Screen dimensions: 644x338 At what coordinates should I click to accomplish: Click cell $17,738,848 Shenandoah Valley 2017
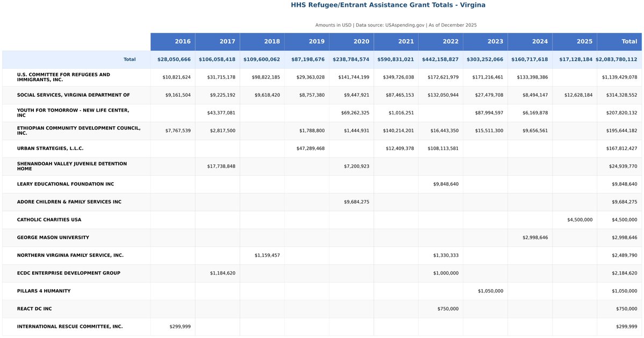pyautogui.click(x=221, y=167)
